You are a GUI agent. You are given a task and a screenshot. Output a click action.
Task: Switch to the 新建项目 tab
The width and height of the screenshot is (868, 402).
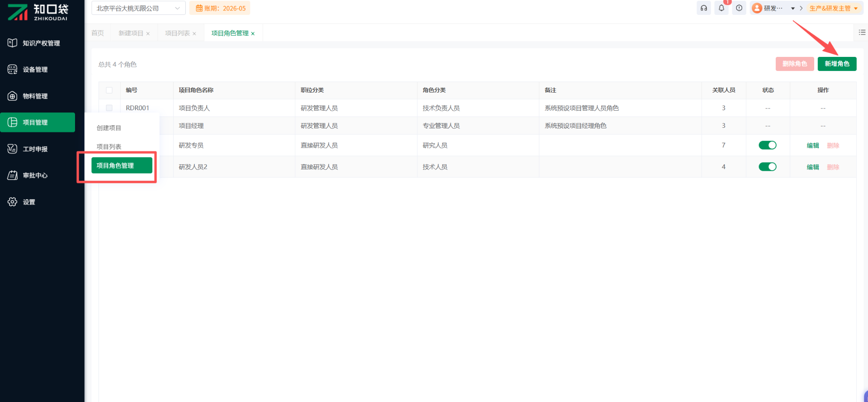click(131, 33)
